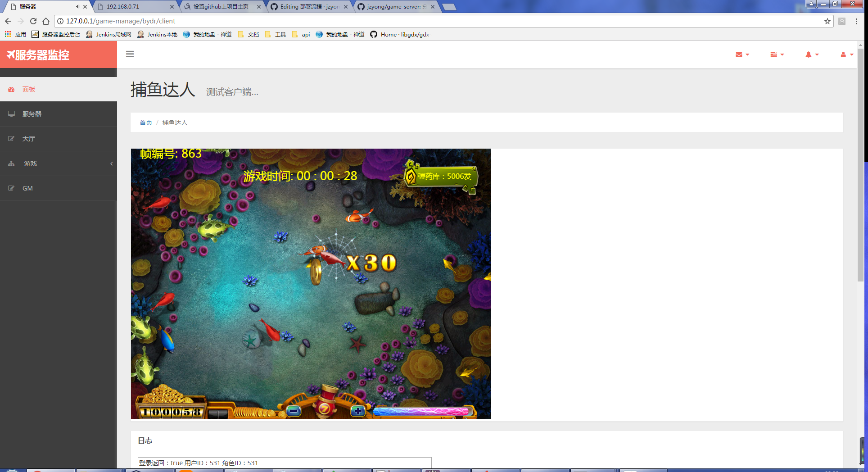
Task: Open the Home · libgdx bookmark
Action: (400, 34)
